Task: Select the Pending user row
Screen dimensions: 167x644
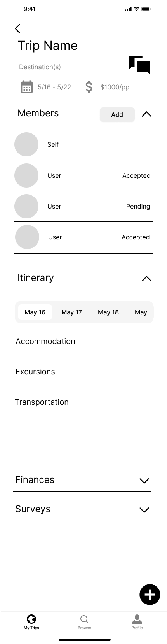Action: (x=83, y=206)
